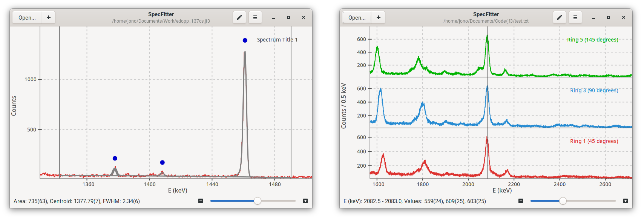Click zoom-in plus icon in left window

(x=305, y=201)
